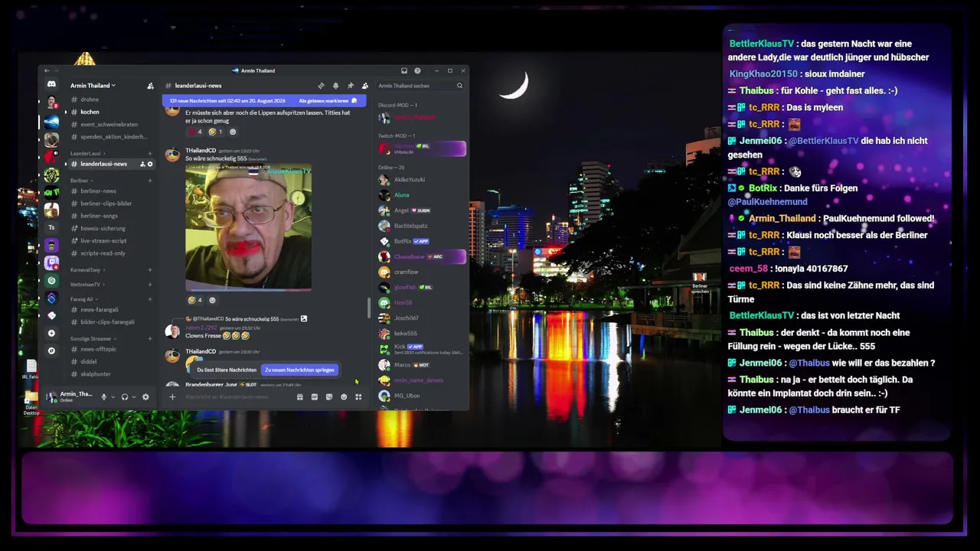Open the apps icon in message bar
The width and height of the screenshot is (980, 551).
pyautogui.click(x=358, y=397)
